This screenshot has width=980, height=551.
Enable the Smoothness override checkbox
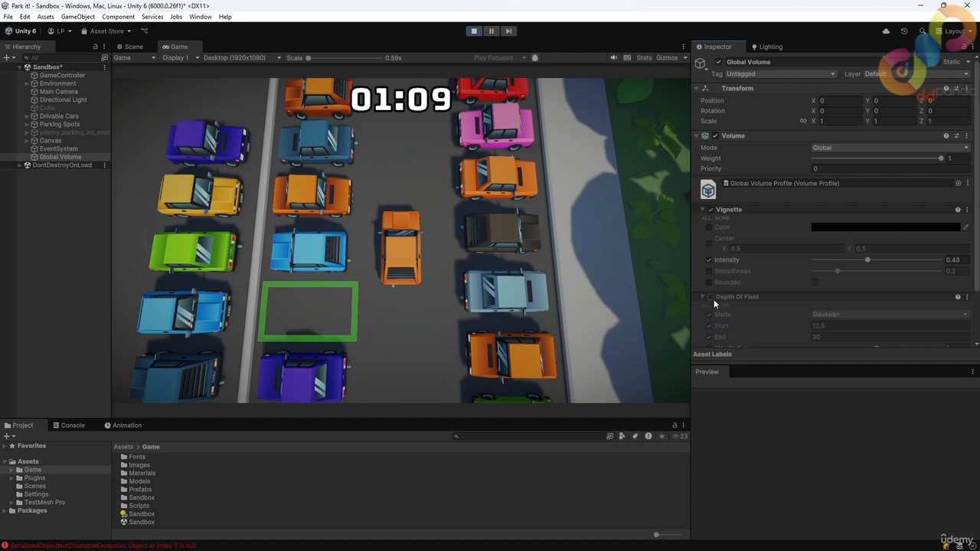[x=709, y=272]
